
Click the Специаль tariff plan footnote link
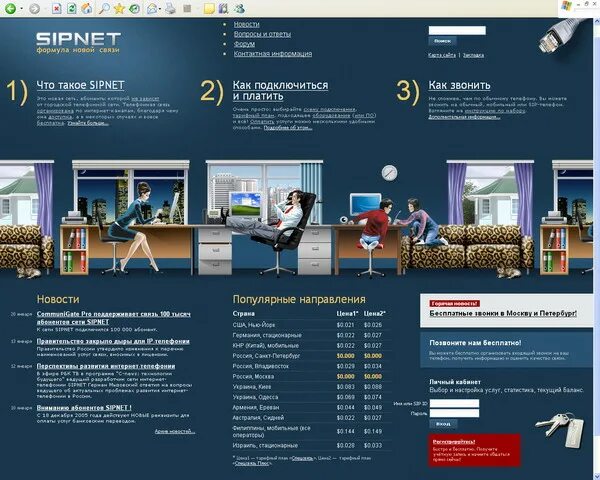(x=302, y=458)
